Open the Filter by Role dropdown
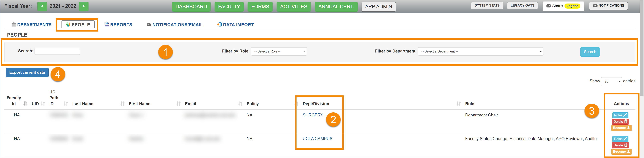Viewport: 644px width, 158px height. coord(279,51)
